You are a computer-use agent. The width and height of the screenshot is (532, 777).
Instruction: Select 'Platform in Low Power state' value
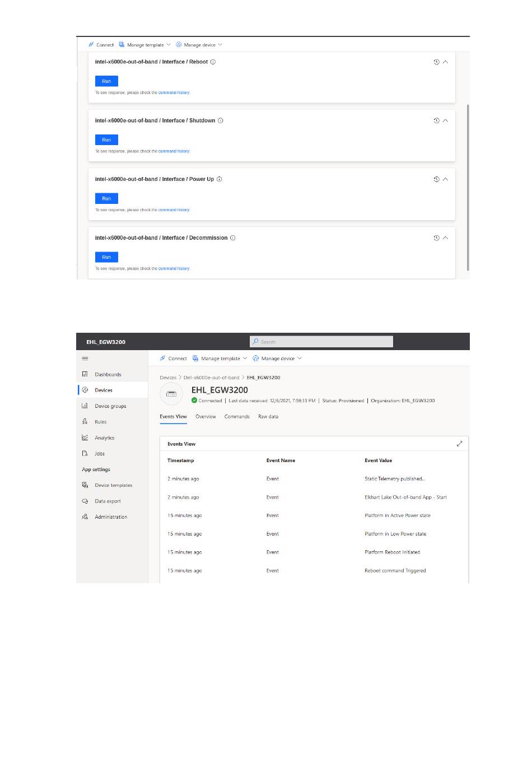click(395, 534)
